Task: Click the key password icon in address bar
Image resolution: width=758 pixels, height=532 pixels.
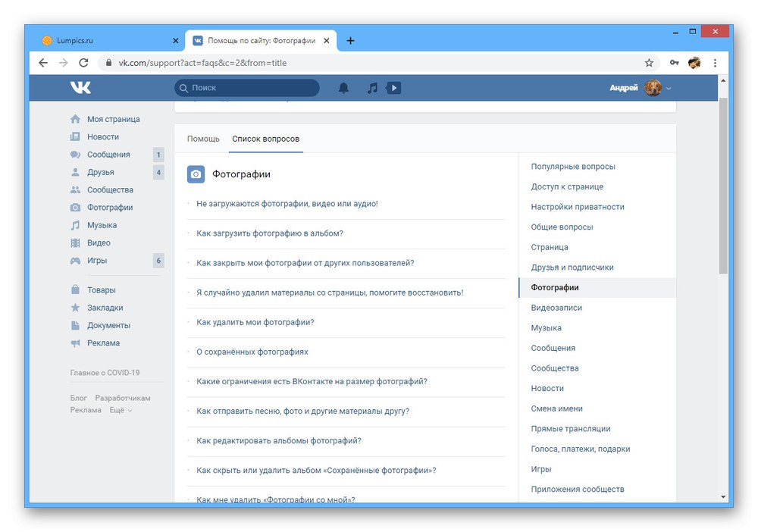Action: pos(674,63)
